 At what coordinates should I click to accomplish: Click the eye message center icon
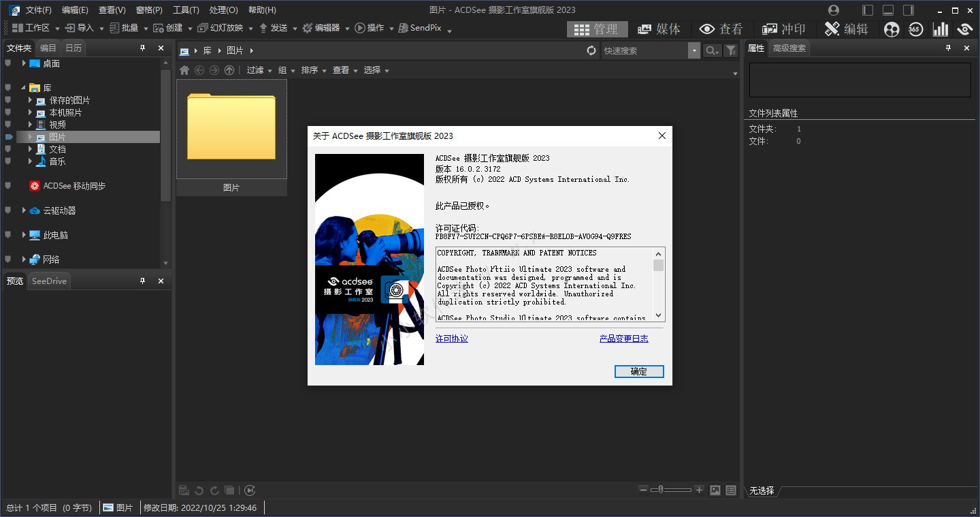click(964, 29)
